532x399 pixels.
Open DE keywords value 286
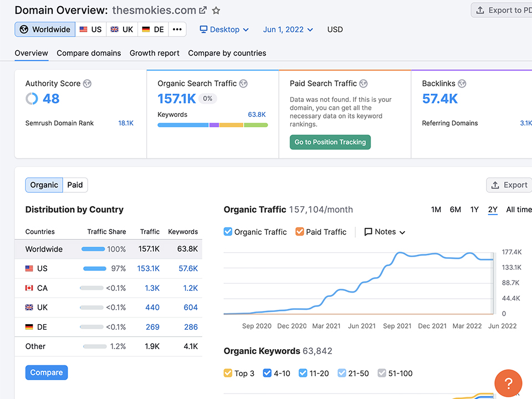point(191,327)
